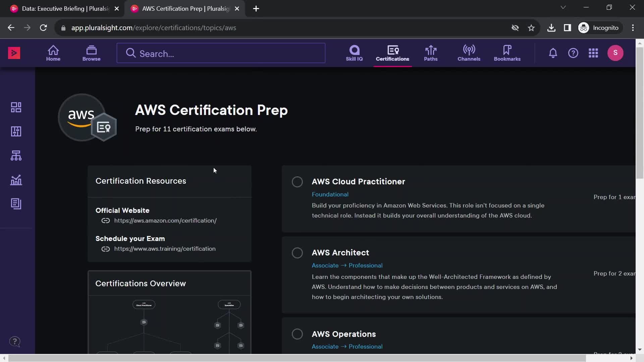Viewport: 644px width, 362px height.
Task: Open the Browse menu icon
Action: coord(92,53)
